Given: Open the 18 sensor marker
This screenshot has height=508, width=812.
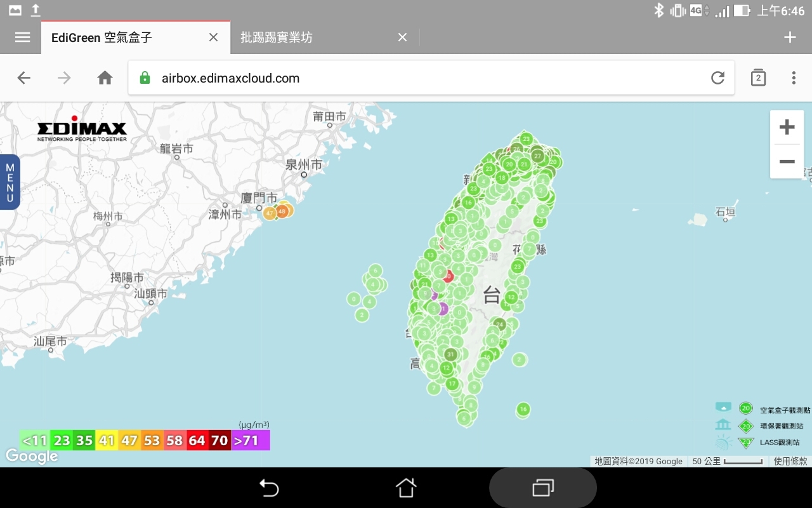Looking at the screenshot, I should pyautogui.click(x=502, y=178).
